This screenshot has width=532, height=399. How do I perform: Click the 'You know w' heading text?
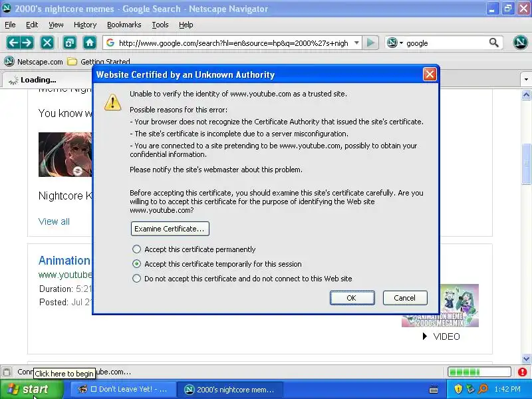click(65, 113)
